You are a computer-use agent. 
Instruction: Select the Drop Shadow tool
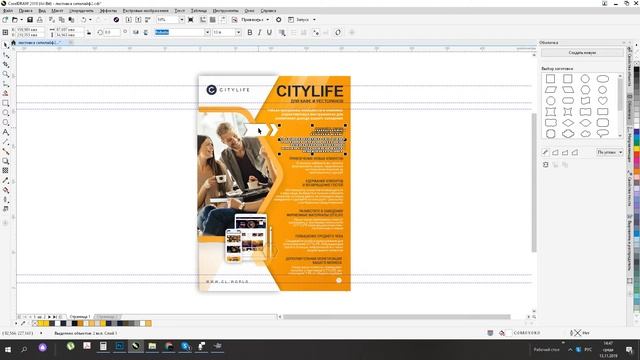6,161
